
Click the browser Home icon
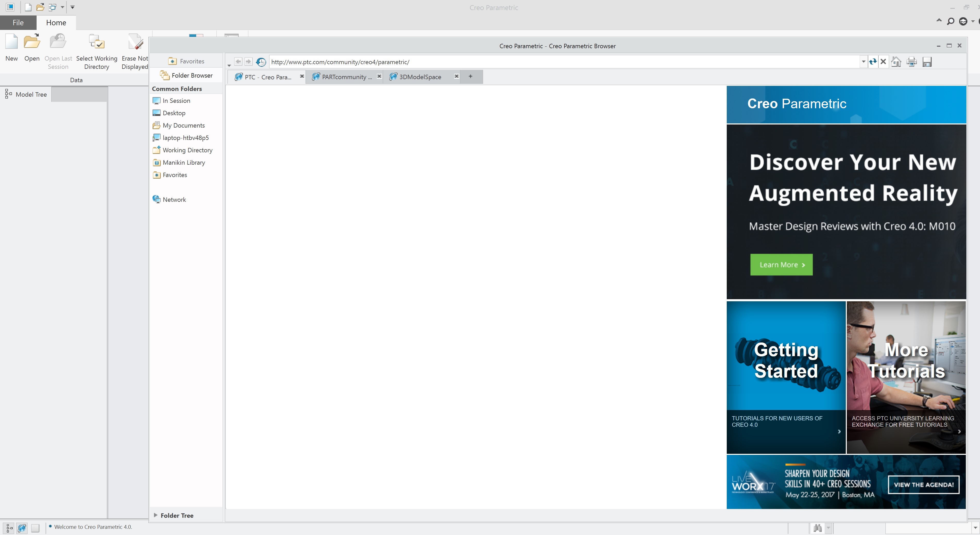(x=896, y=62)
